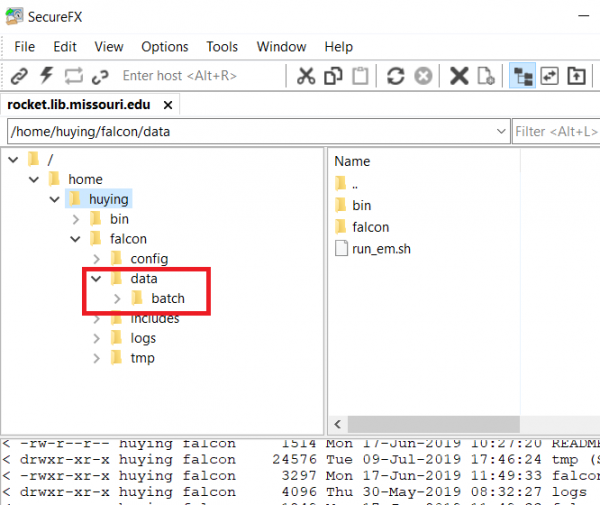Open the File menu
The image size is (600, 505).
(24, 47)
